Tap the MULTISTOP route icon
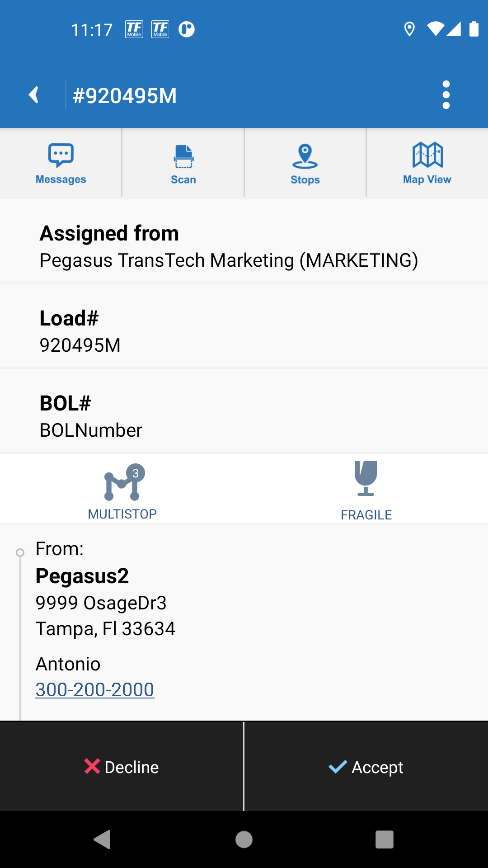 (123, 483)
